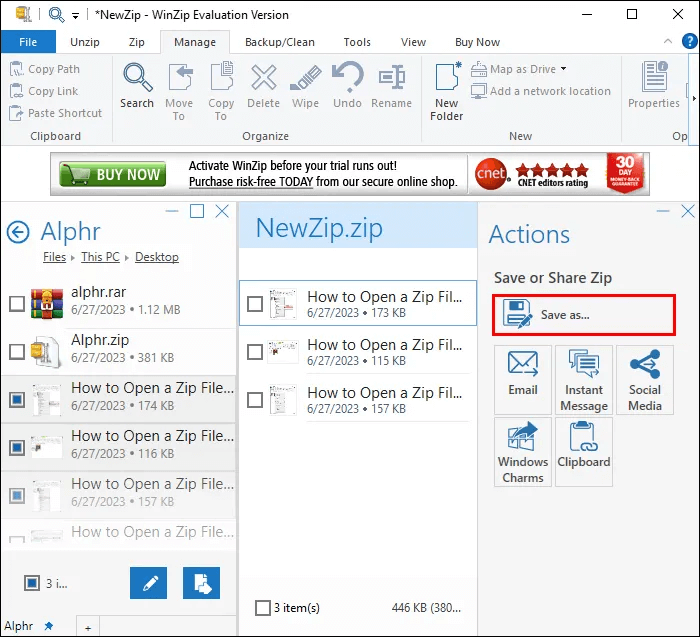This screenshot has height=637, width=700.
Task: Select the Manage tab
Action: [195, 42]
